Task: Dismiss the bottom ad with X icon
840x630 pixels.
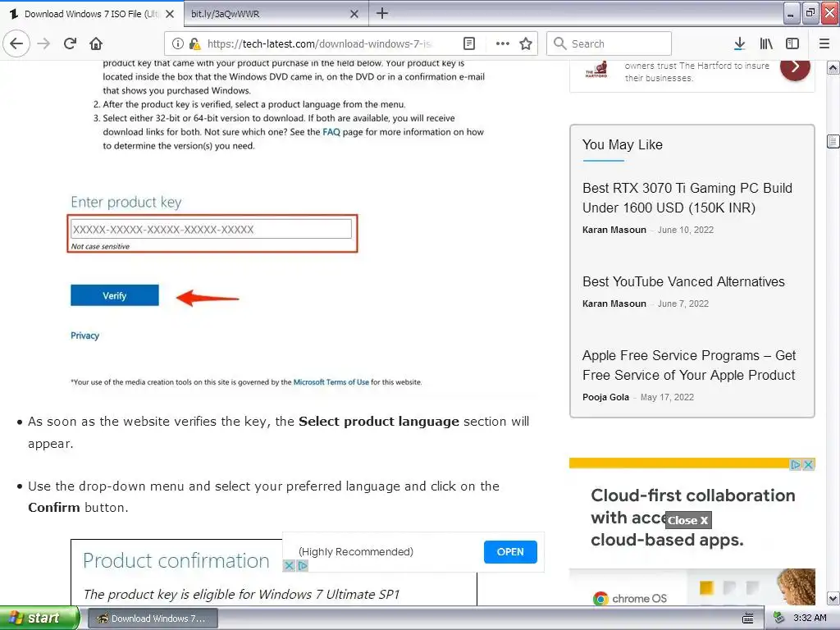Action: point(290,565)
